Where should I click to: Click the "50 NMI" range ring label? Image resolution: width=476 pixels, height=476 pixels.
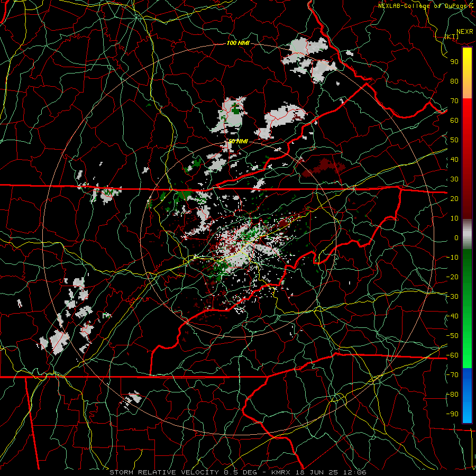coord(238,141)
